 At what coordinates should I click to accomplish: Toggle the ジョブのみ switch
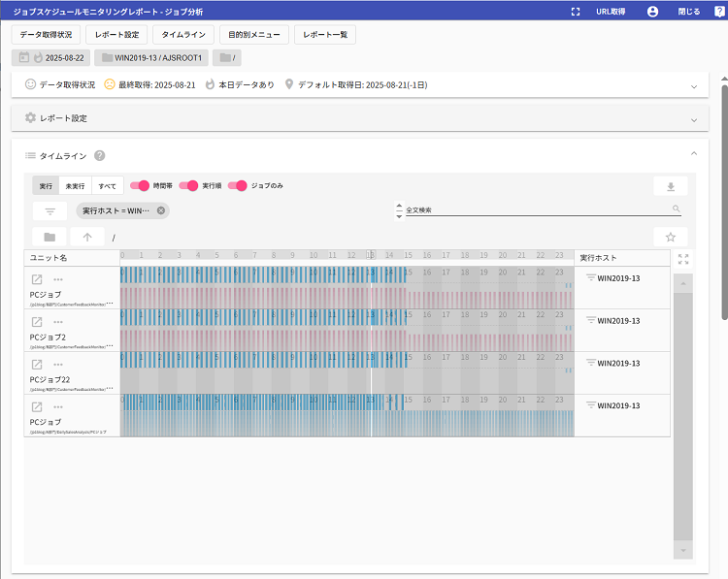coord(238,185)
